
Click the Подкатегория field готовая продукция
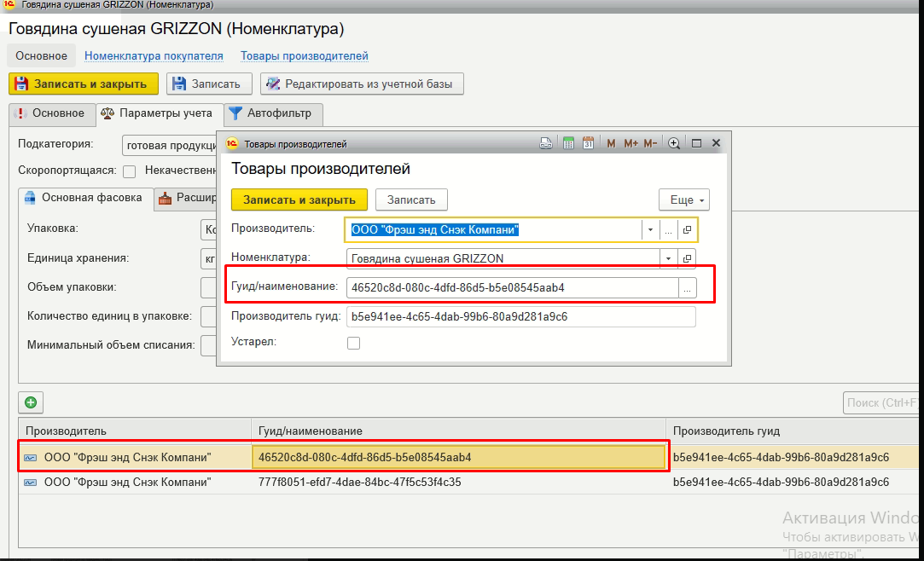click(x=170, y=146)
